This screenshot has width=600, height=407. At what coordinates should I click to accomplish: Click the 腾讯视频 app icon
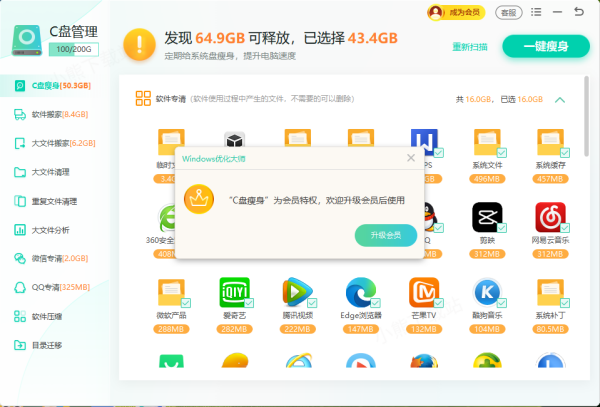click(x=298, y=293)
